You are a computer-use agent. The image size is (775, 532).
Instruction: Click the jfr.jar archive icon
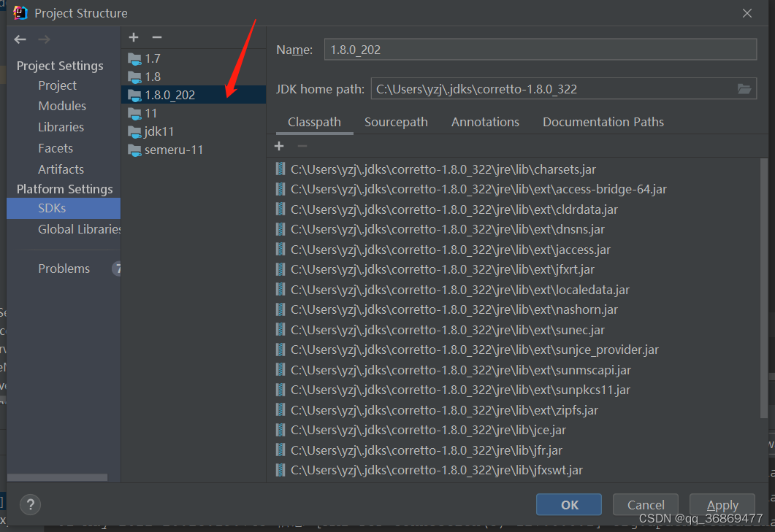click(280, 450)
